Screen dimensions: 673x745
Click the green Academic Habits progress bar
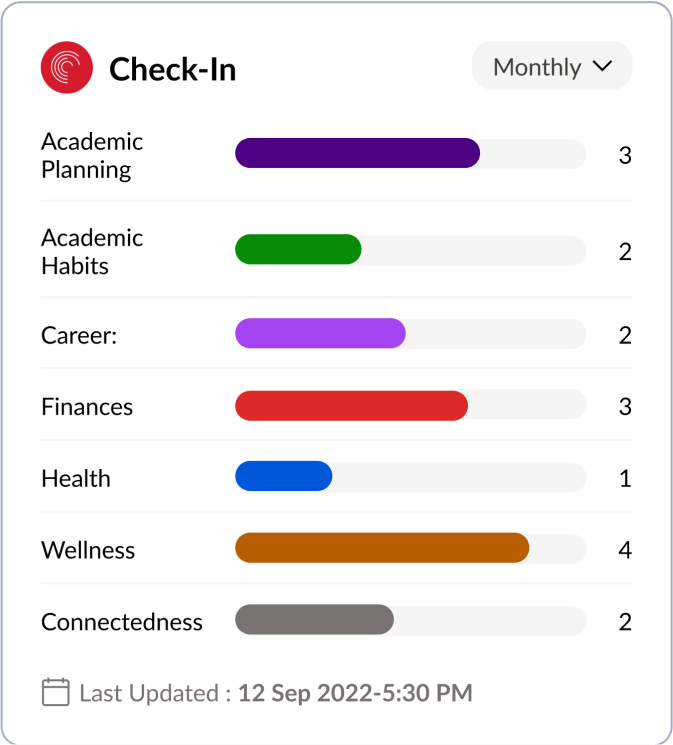click(x=298, y=249)
